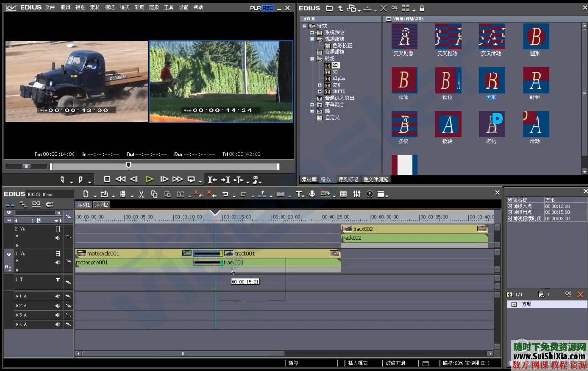Expand the GPU transitions tree node
This screenshot has width=588, height=371.
point(320,85)
